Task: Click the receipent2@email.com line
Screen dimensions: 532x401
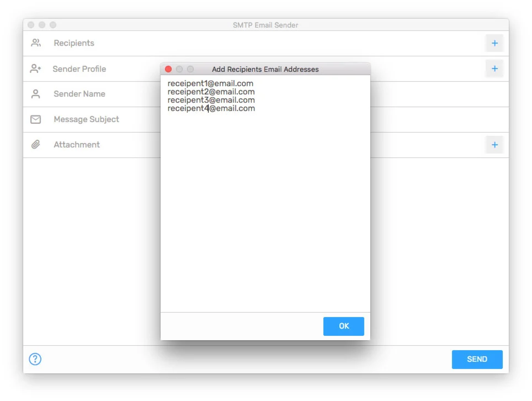Action: tap(211, 92)
